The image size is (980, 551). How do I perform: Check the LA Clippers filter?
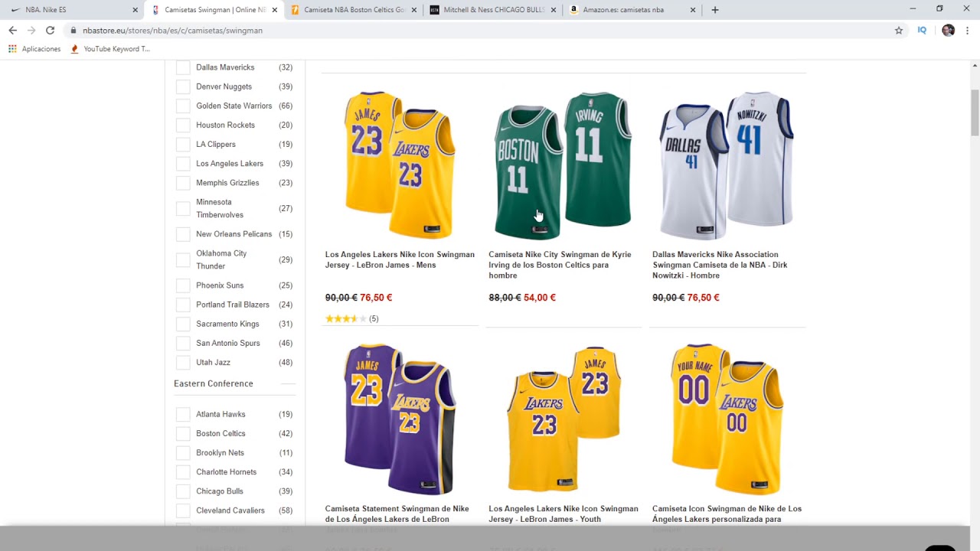[183, 144]
